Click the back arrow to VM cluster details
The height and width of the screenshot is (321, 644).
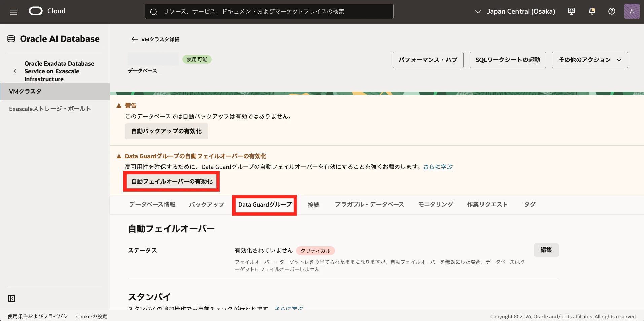coord(134,39)
